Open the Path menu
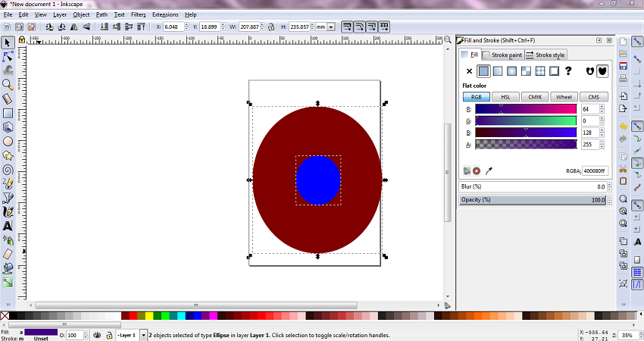The image size is (644, 341). 102,14
